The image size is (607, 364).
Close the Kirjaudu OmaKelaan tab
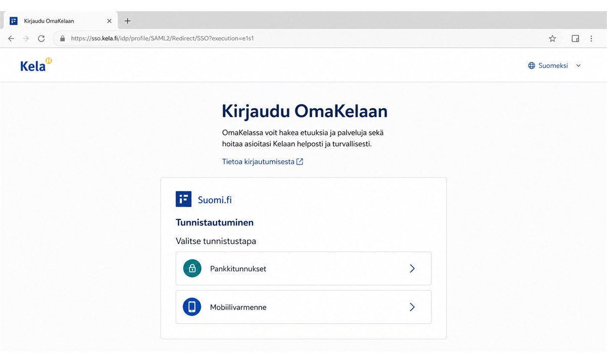109,21
